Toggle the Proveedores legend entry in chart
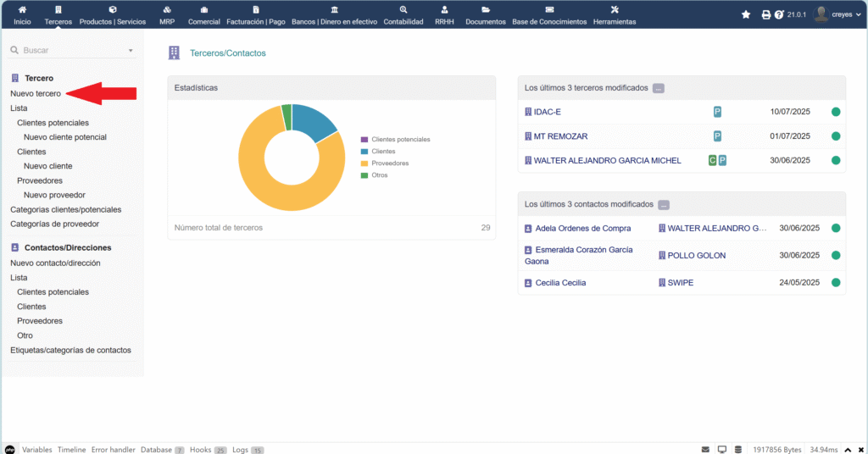This screenshot has width=868, height=454. [x=390, y=163]
